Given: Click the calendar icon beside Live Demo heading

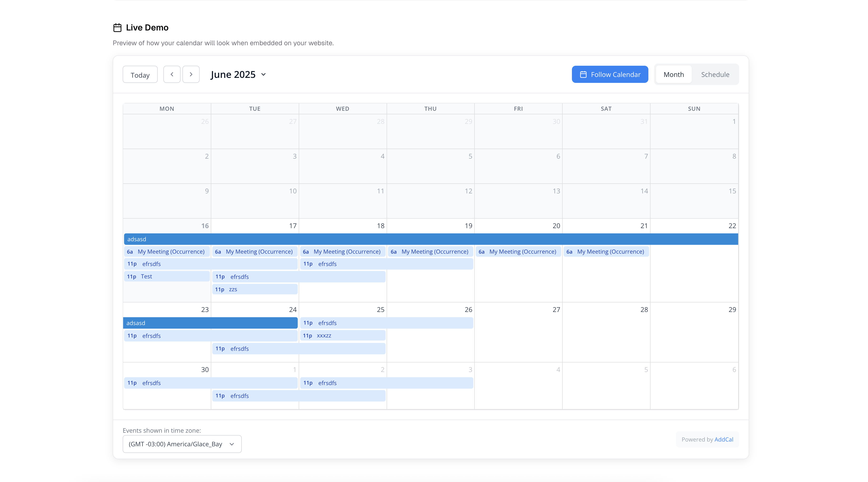Looking at the screenshot, I should coord(117,27).
